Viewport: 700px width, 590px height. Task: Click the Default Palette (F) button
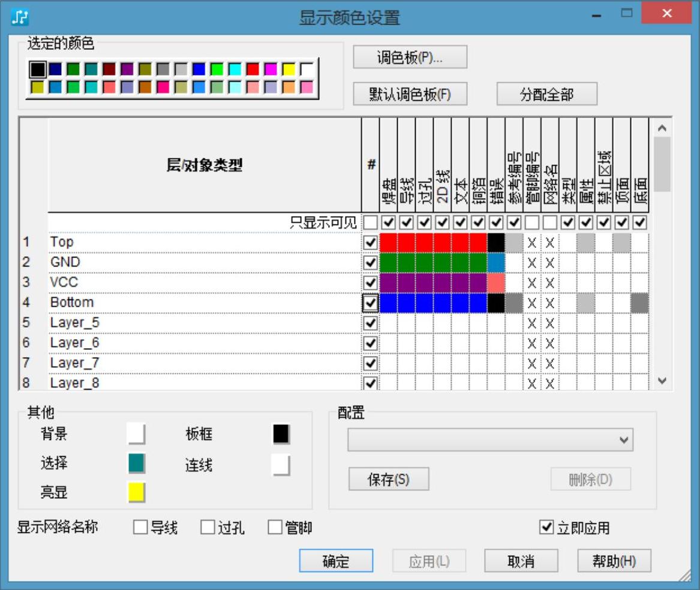[x=410, y=94]
